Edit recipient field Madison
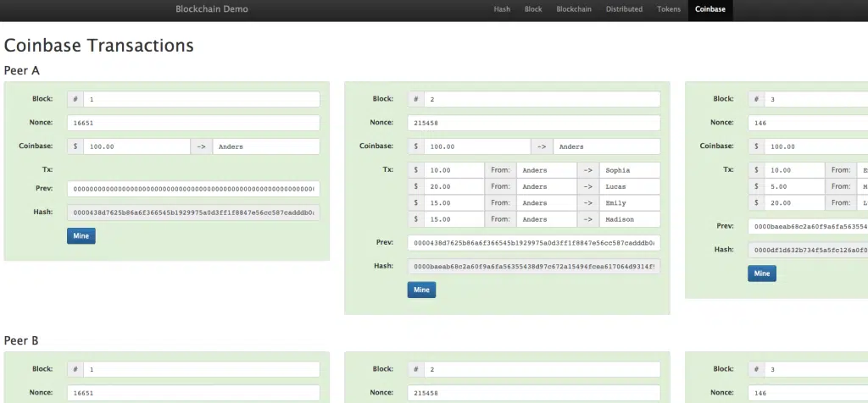This screenshot has width=868, height=403. [x=630, y=219]
